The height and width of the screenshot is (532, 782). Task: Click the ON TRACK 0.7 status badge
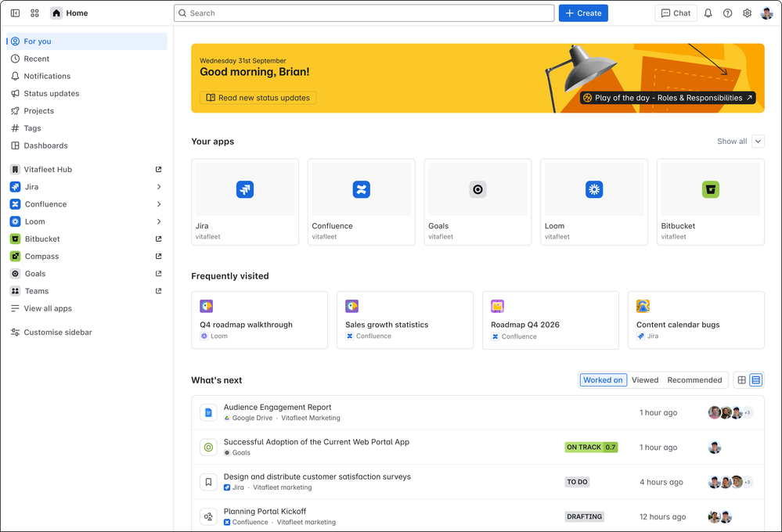click(591, 448)
